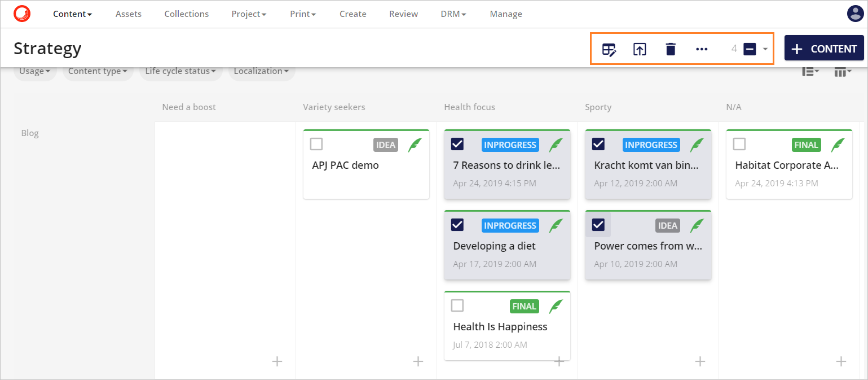Check the checkbox on the APJ PAC demo card
The image size is (868, 380).
pos(316,144)
